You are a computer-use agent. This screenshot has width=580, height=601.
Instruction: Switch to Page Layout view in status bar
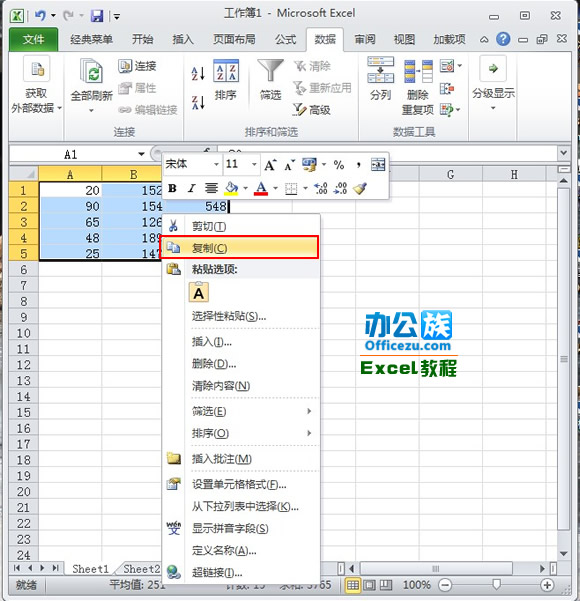point(369,585)
